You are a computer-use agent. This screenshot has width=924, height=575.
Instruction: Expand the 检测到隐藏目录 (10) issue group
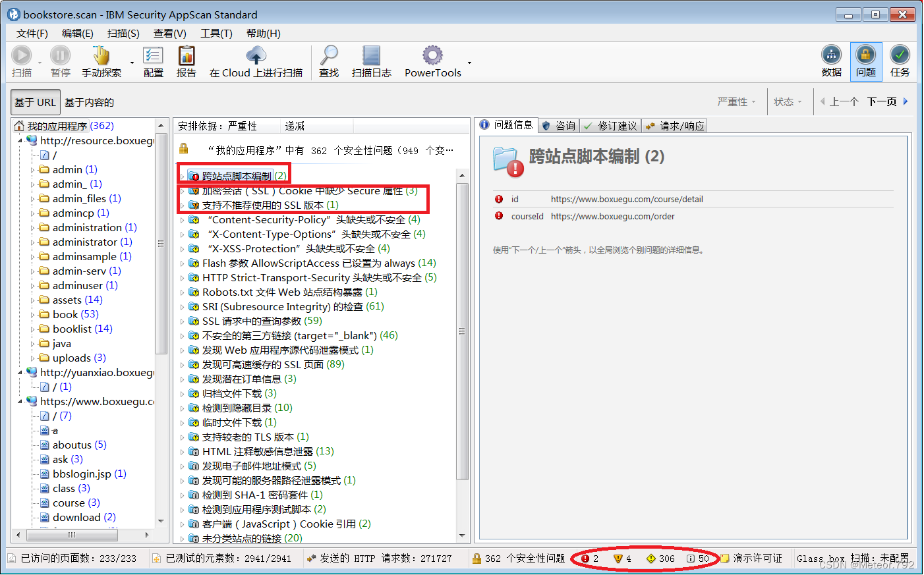(183, 408)
